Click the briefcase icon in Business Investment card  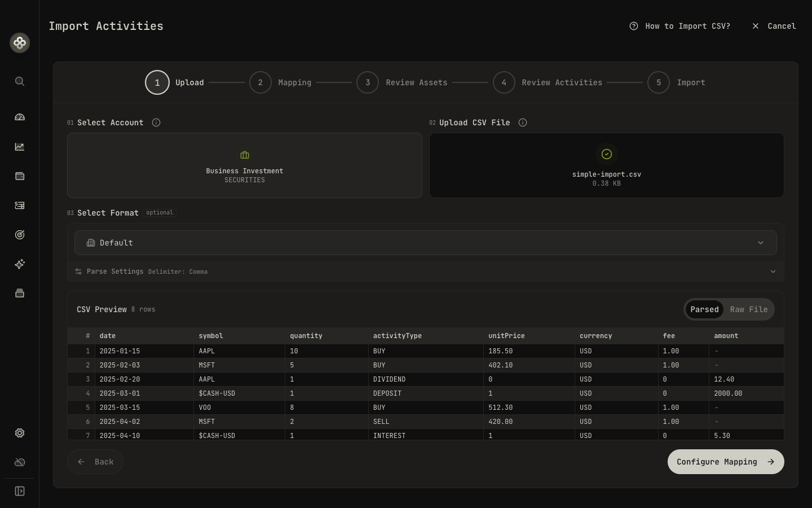[245, 155]
